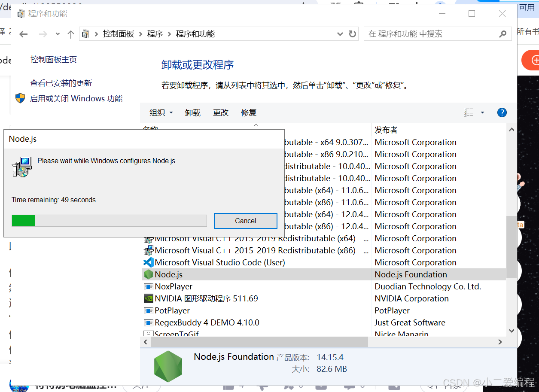Select Visual C++ 2015-2019 Redistributable (x64) row
The image size is (539, 392).
pos(324,240)
